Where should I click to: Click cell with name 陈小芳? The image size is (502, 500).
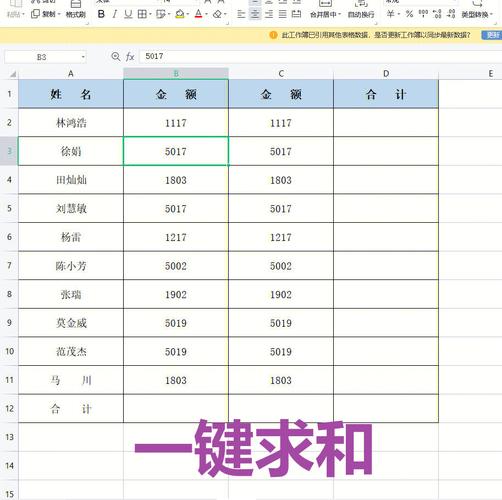tap(71, 266)
